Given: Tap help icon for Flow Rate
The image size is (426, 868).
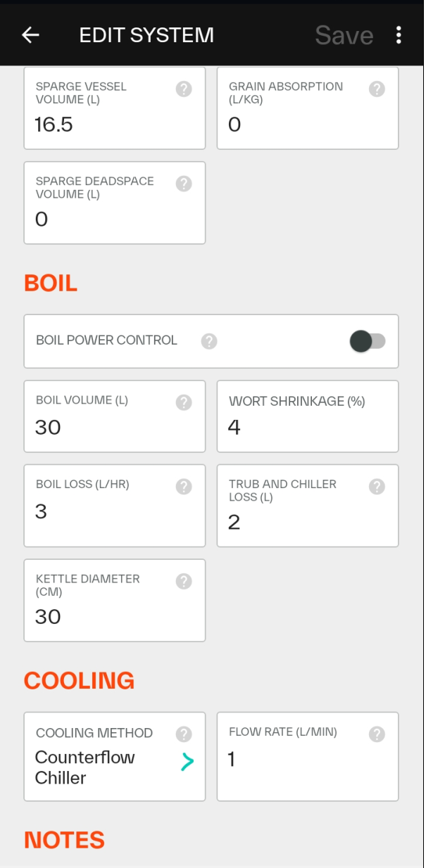Looking at the screenshot, I should click(377, 734).
